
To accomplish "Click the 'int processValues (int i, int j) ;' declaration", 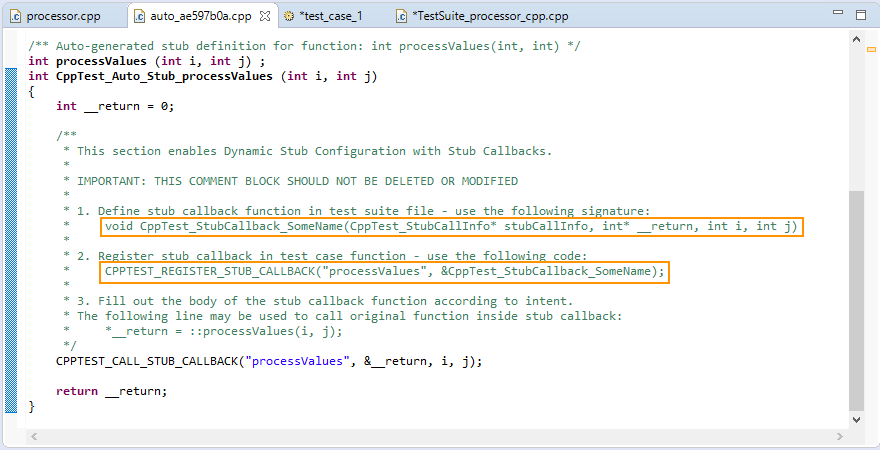I will (x=146, y=61).
